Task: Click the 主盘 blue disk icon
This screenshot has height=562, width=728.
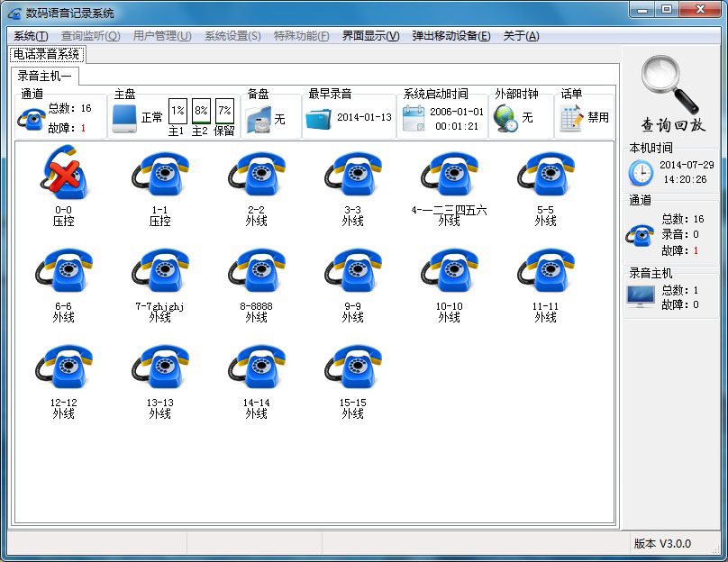Action: [x=124, y=117]
